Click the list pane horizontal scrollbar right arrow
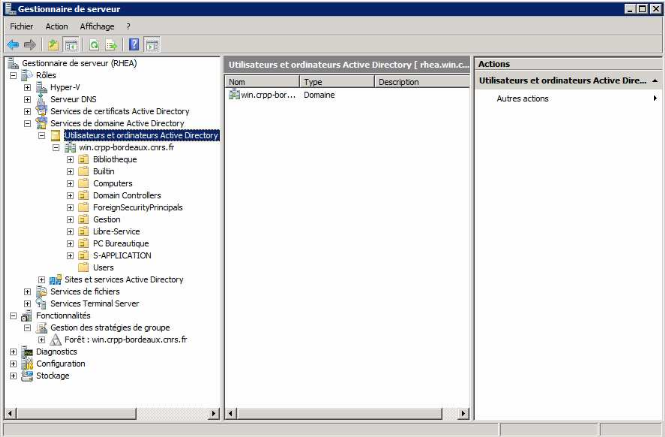 464,413
